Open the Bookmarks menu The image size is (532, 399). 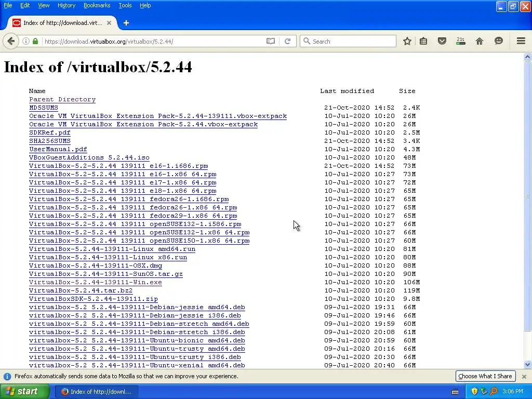tap(97, 5)
